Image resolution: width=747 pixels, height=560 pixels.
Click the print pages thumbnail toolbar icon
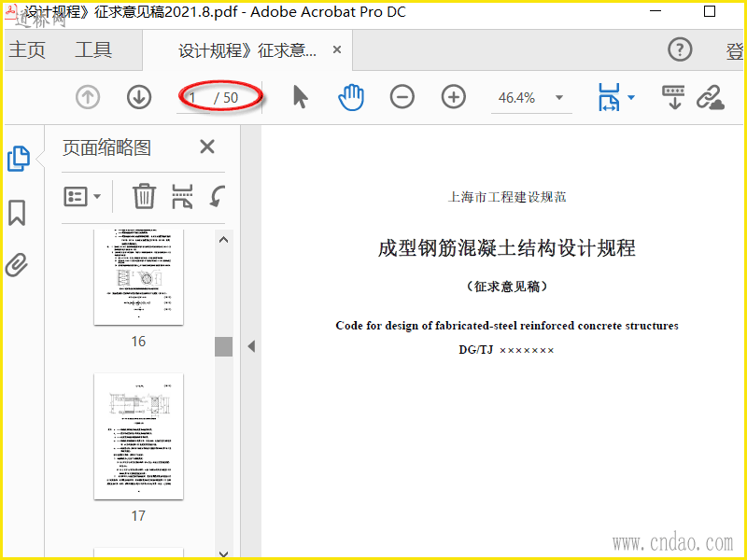[182, 196]
